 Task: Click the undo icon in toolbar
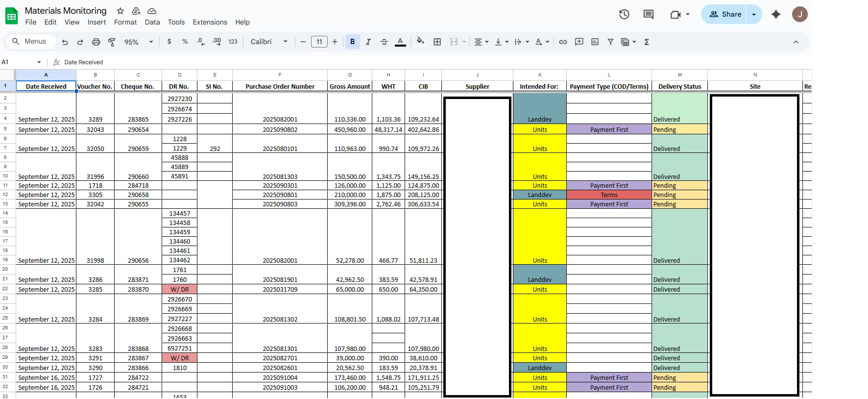[x=65, y=42]
